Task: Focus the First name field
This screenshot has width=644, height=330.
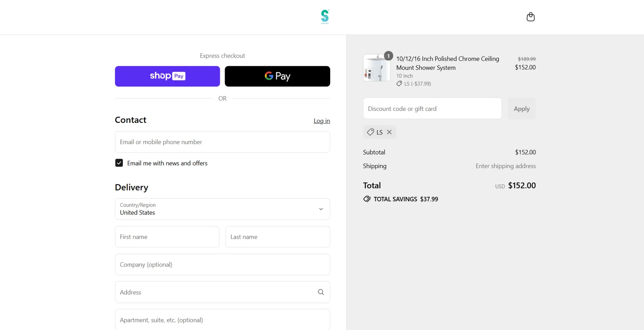Action: [167, 237]
